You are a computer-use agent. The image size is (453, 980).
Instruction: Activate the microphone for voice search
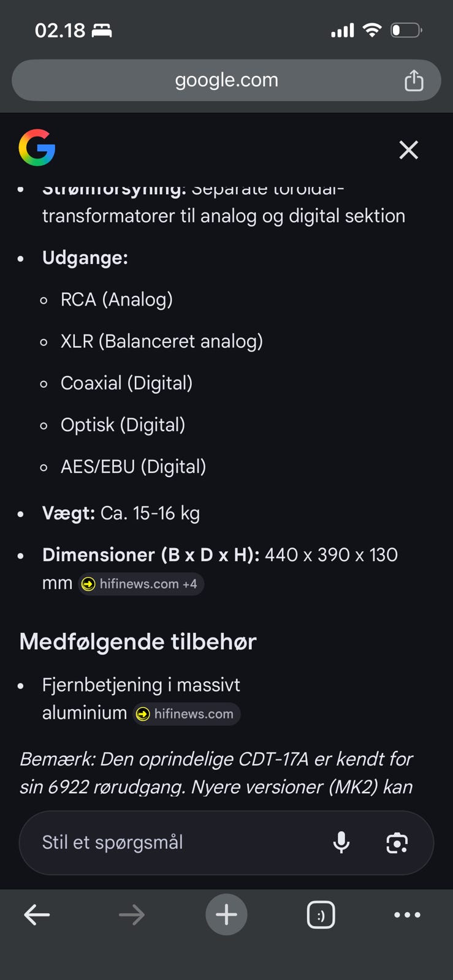(341, 843)
